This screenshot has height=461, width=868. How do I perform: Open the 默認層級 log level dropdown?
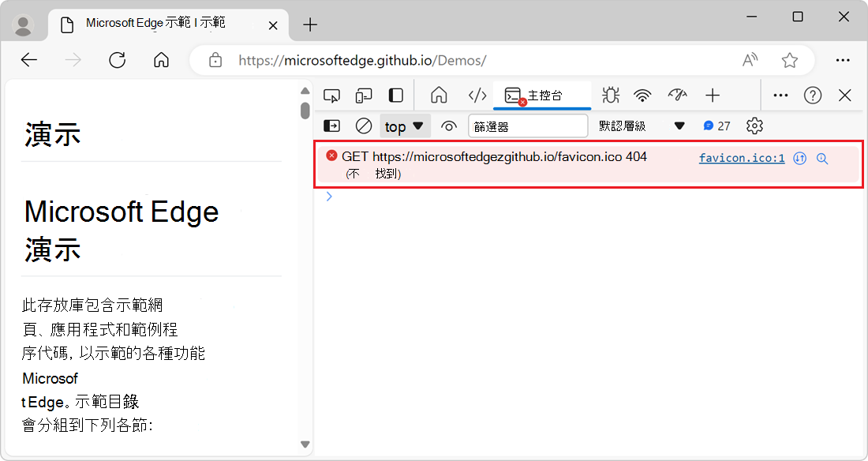(x=642, y=126)
